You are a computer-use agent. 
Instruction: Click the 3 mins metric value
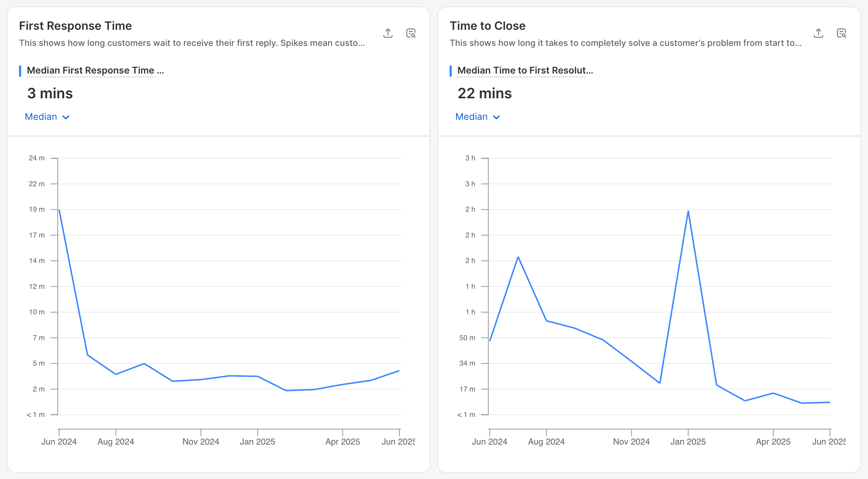coord(50,93)
